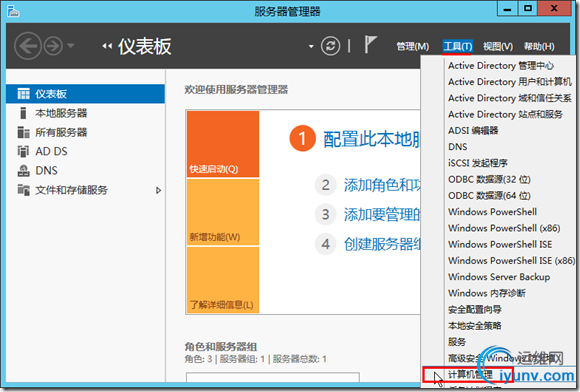Open the 管理(M) menu
Image resolution: width=580 pixels, height=392 pixels.
(413, 47)
